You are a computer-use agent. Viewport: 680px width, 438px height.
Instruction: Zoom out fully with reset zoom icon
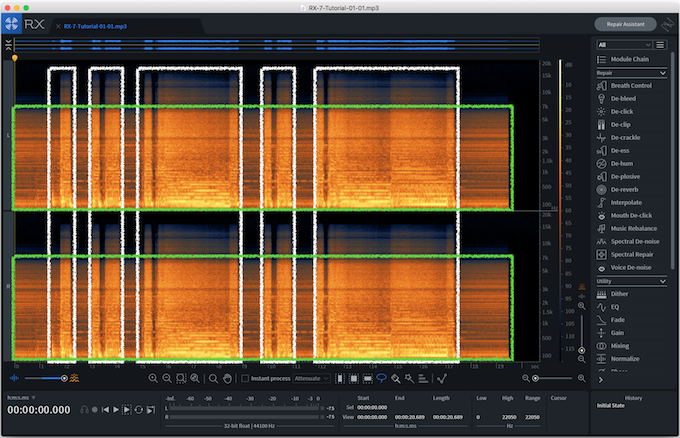[195, 379]
